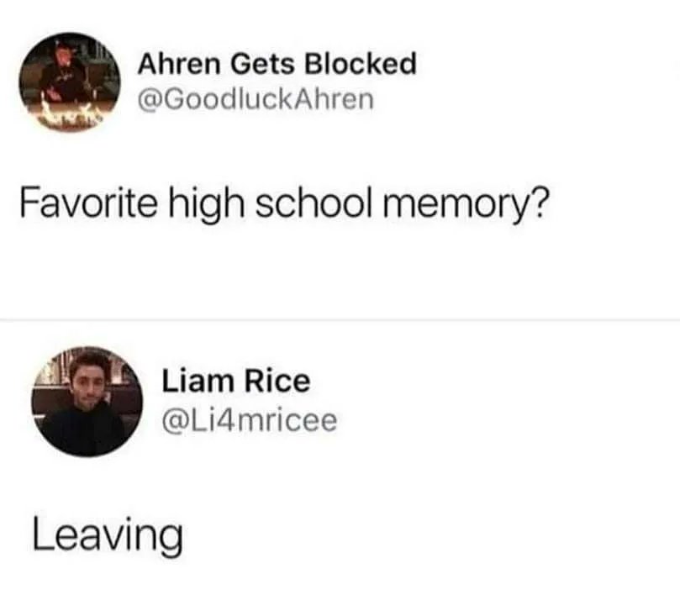
Task: Click the word 'school' in the tweet
Action: click(x=314, y=202)
